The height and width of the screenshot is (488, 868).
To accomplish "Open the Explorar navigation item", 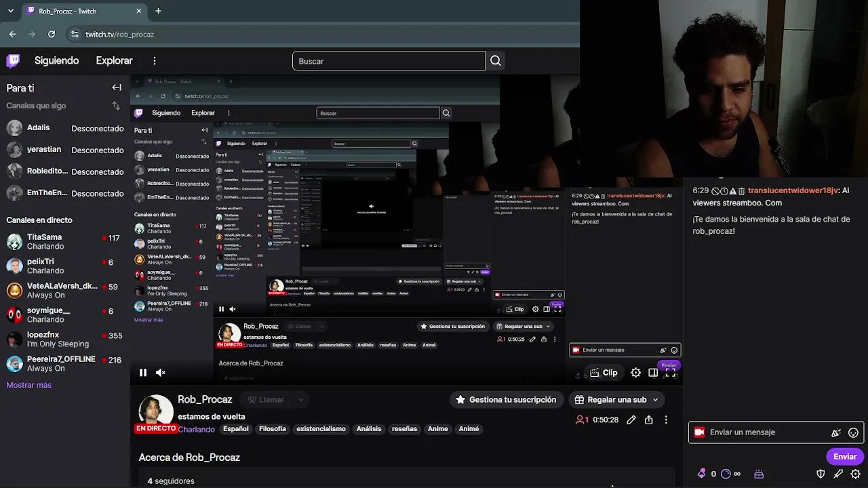I will tap(114, 61).
